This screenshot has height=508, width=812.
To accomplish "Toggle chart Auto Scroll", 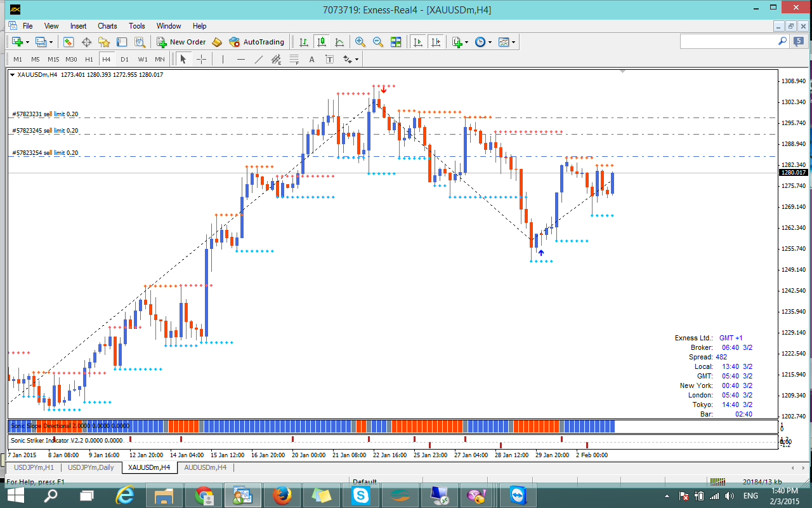I will click(x=418, y=42).
